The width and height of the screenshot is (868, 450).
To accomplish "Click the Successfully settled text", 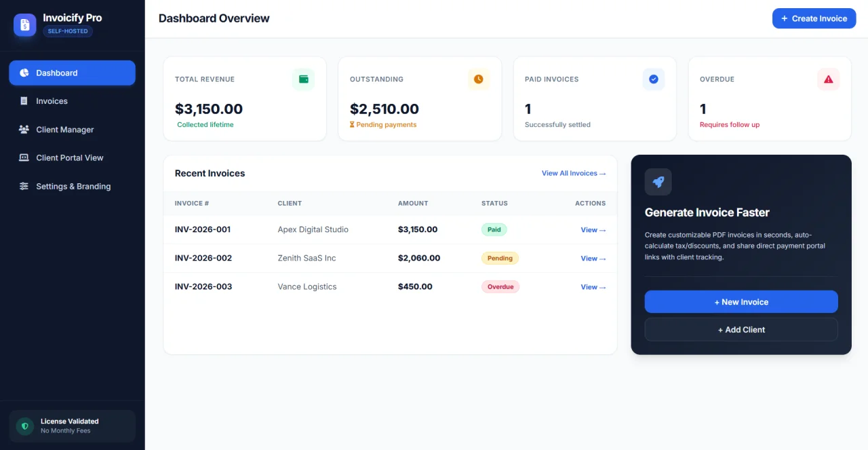I will coord(557,125).
